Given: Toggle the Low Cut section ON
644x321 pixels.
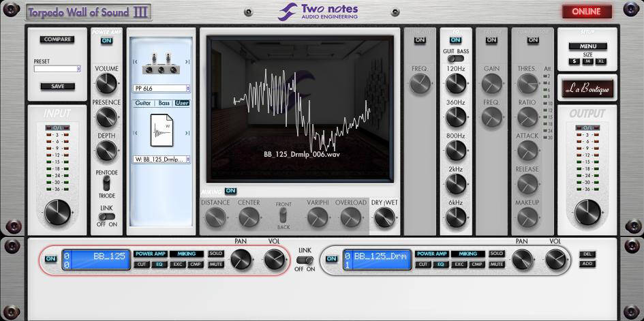Looking at the screenshot, I should tap(420, 40).
